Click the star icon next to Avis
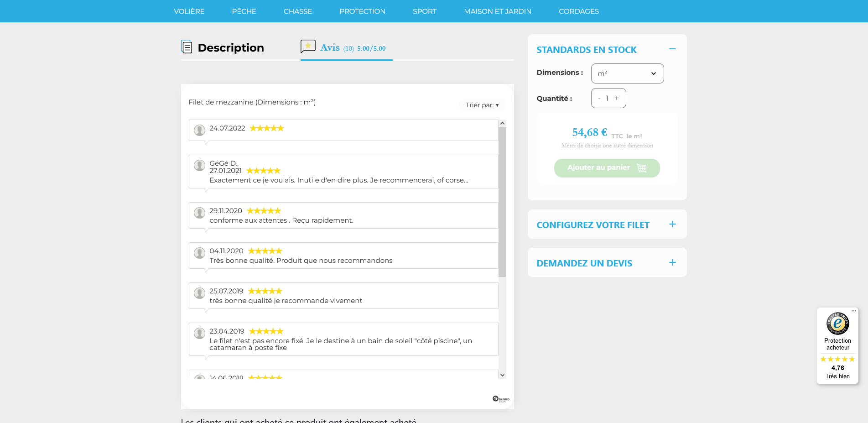The image size is (868, 423). (x=308, y=46)
